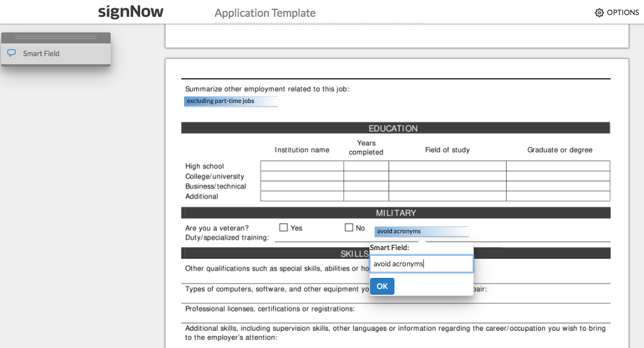
Task: Click 'Professional licenses, certifications or registrations' line
Action: click(270, 309)
